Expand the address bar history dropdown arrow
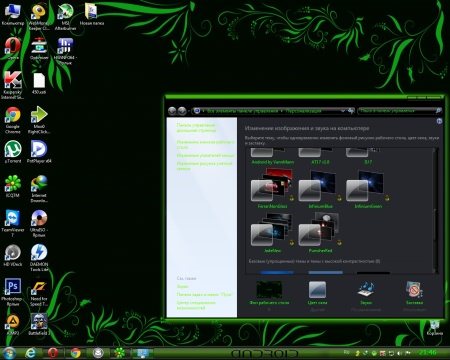 tap(342, 111)
